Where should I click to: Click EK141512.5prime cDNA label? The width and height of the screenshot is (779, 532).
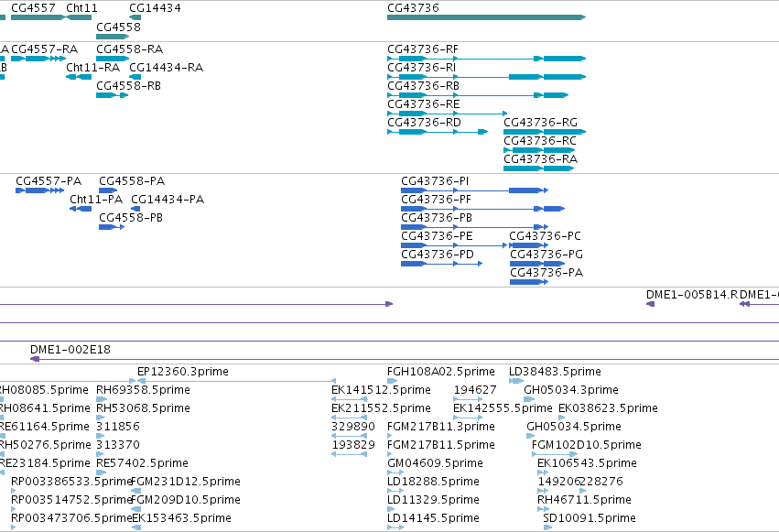[x=381, y=390]
